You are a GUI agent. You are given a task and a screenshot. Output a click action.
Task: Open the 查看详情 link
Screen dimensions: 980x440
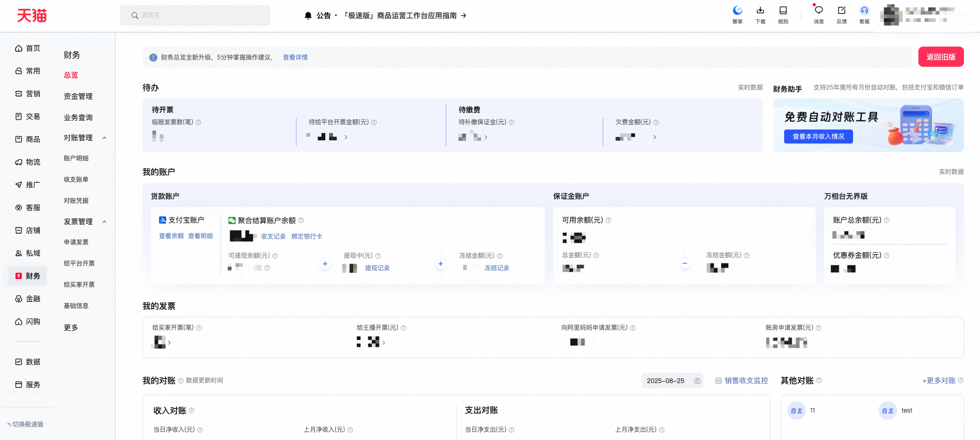[x=295, y=57]
